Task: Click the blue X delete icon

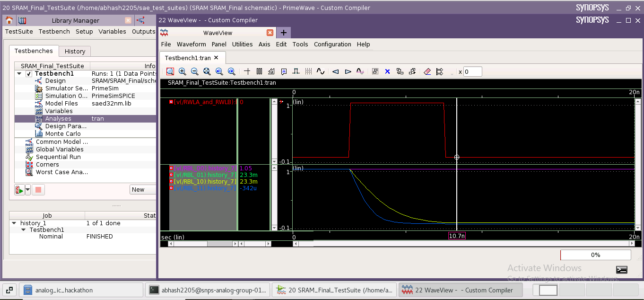Action: (x=387, y=71)
